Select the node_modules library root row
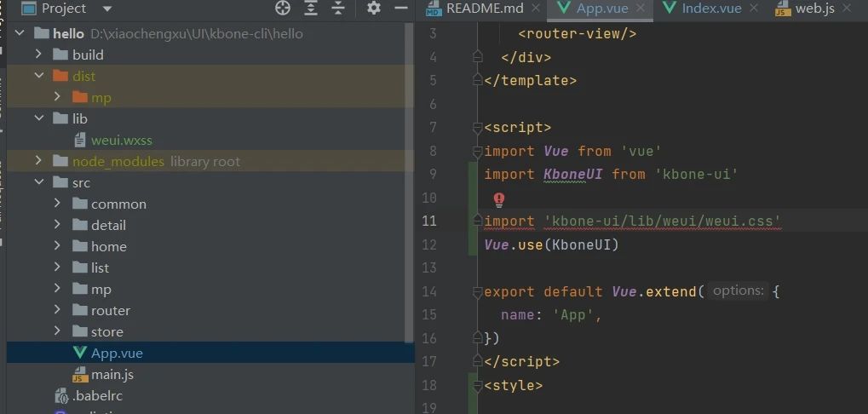The image size is (868, 414). click(210, 161)
